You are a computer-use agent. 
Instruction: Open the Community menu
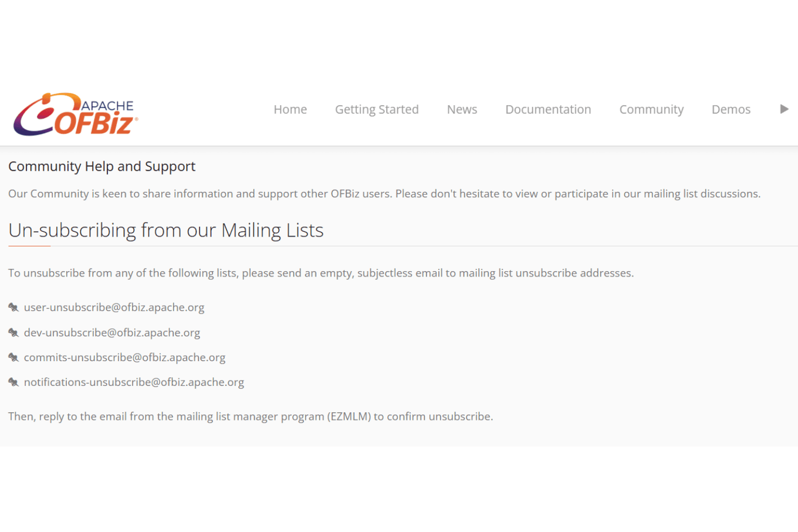coord(651,109)
